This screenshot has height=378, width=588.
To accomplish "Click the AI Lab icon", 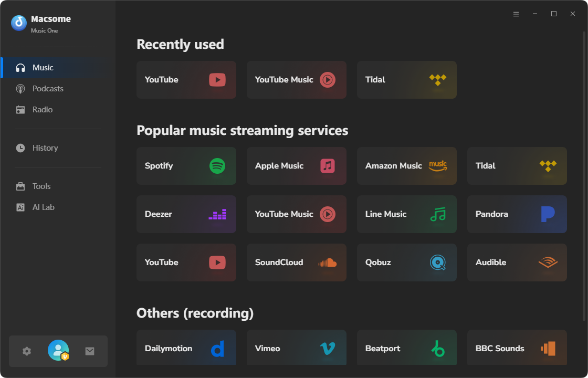I will (x=20, y=207).
